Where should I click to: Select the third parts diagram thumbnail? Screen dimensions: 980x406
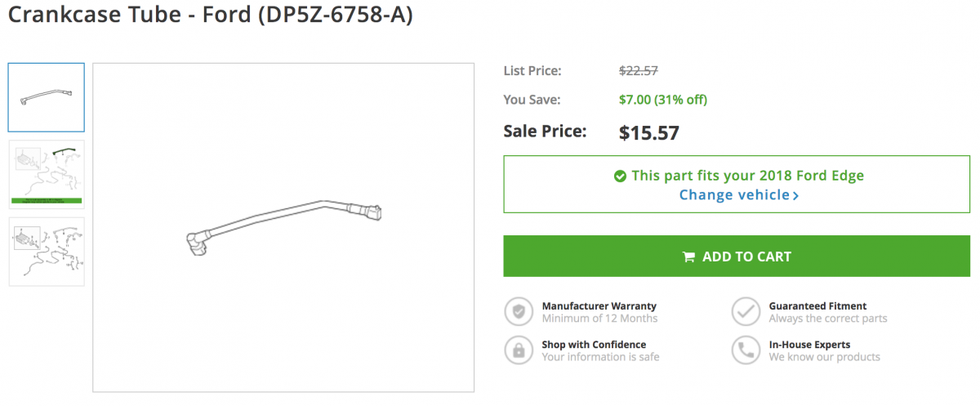coord(47,251)
